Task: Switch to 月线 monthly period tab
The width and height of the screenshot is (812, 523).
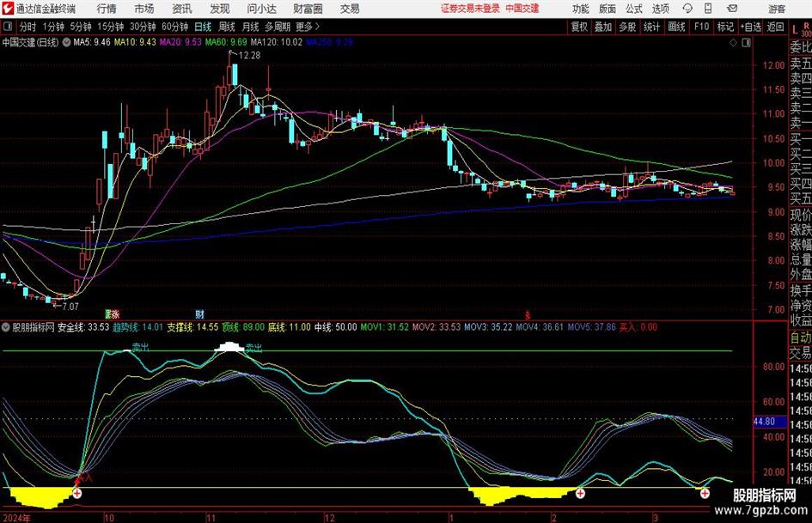Action: click(x=251, y=27)
